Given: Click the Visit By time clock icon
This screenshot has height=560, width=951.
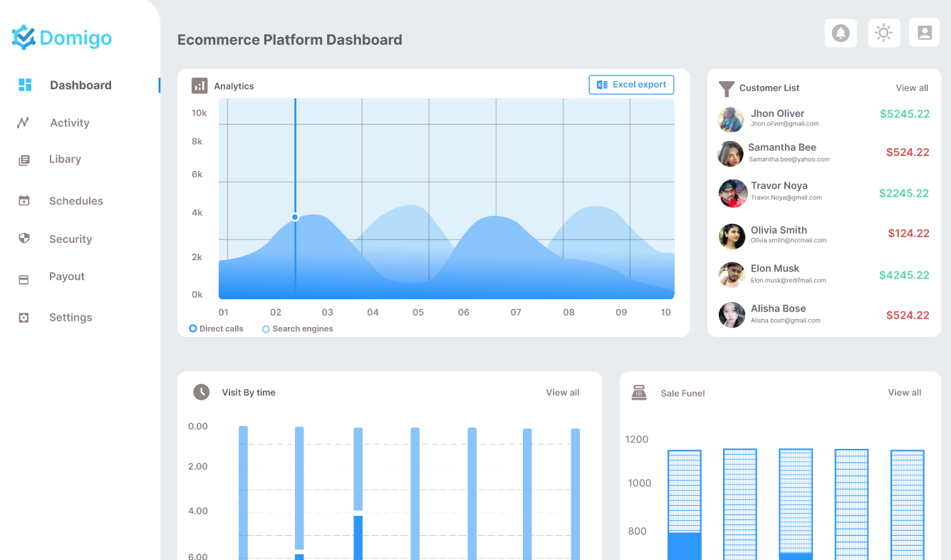Looking at the screenshot, I should point(202,392).
